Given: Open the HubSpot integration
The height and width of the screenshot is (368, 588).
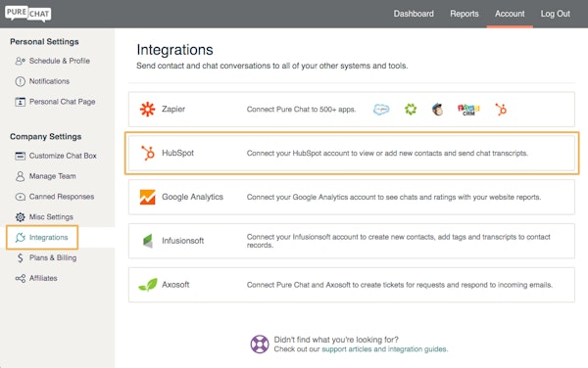Looking at the screenshot, I should coord(352,153).
